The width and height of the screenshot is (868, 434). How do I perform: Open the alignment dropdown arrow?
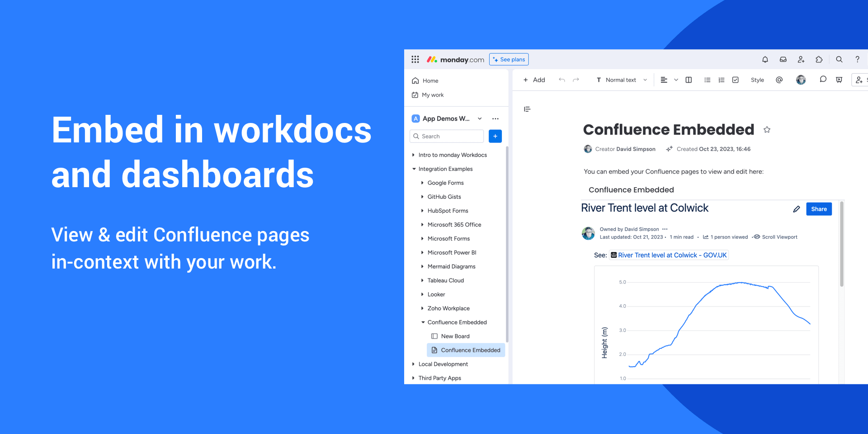[x=676, y=80]
